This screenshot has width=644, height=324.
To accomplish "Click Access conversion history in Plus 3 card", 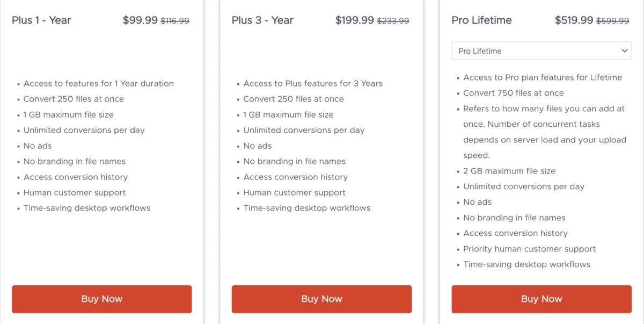I will [296, 177].
